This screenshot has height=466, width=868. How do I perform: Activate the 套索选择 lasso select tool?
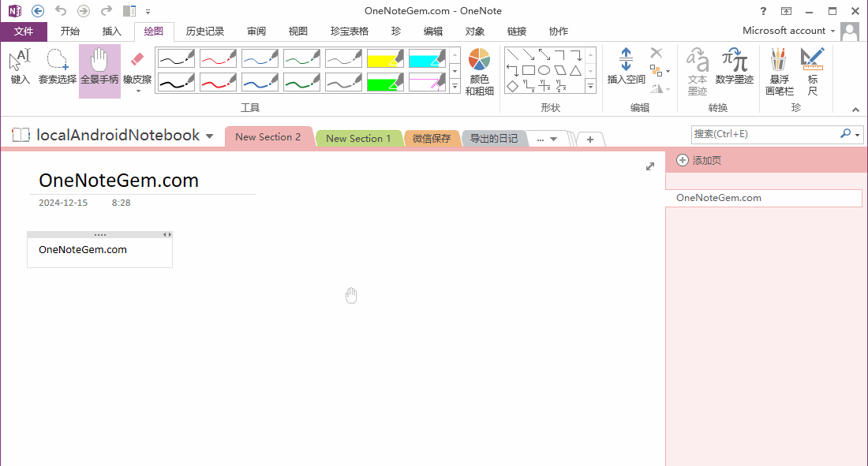[x=57, y=67]
